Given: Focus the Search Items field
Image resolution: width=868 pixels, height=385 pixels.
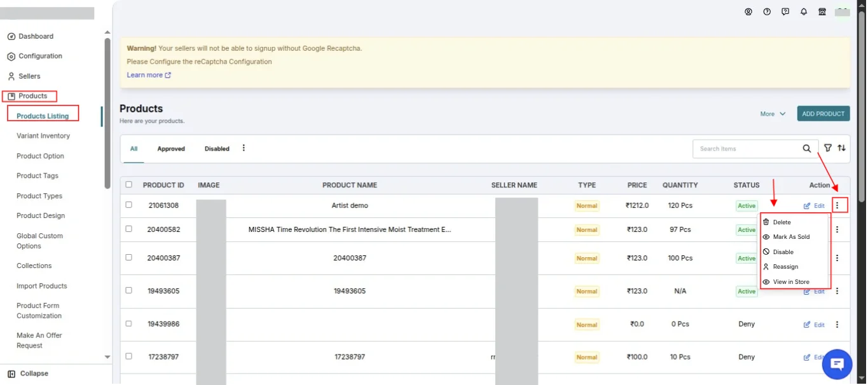Looking at the screenshot, I should (x=747, y=149).
